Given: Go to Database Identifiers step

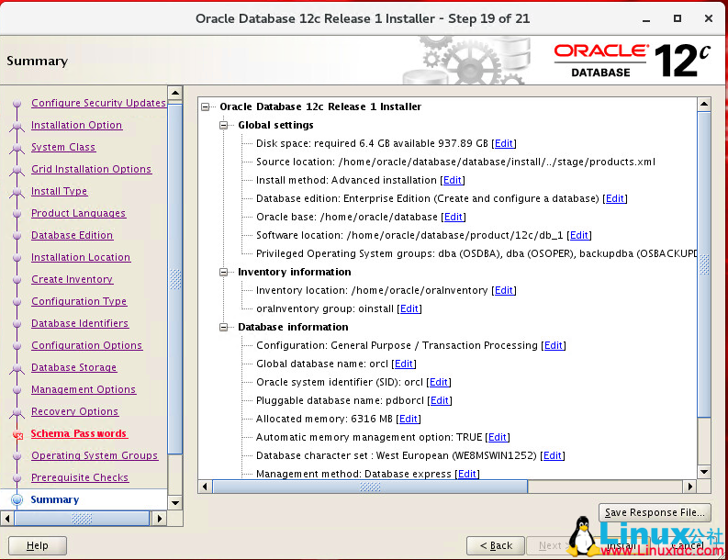Looking at the screenshot, I should pos(80,324).
